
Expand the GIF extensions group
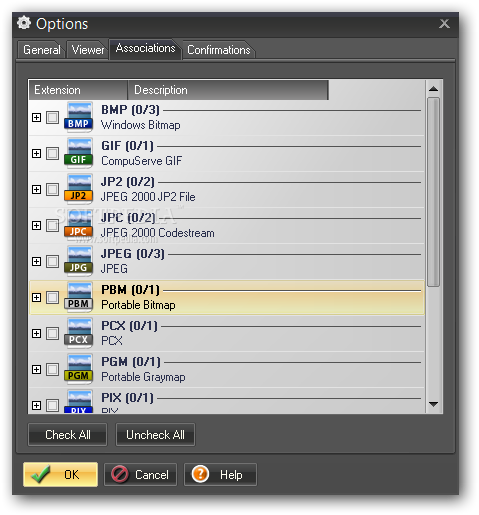(x=37, y=153)
